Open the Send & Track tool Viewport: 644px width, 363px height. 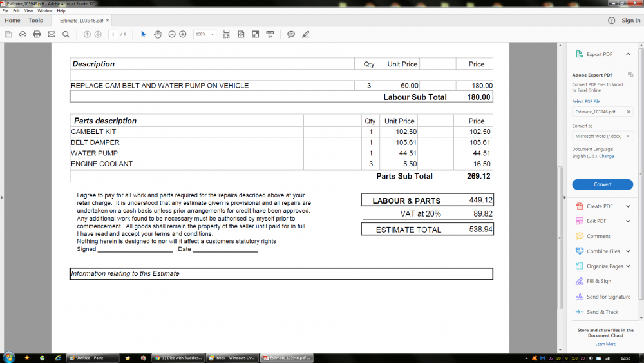(602, 313)
